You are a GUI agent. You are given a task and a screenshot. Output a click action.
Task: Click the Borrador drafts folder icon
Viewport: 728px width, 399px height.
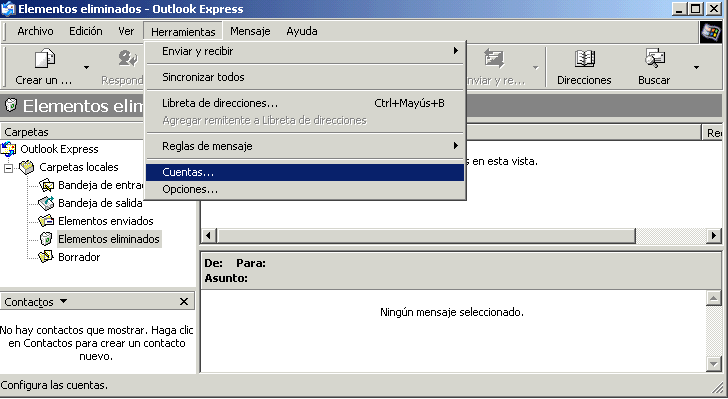click(46, 257)
